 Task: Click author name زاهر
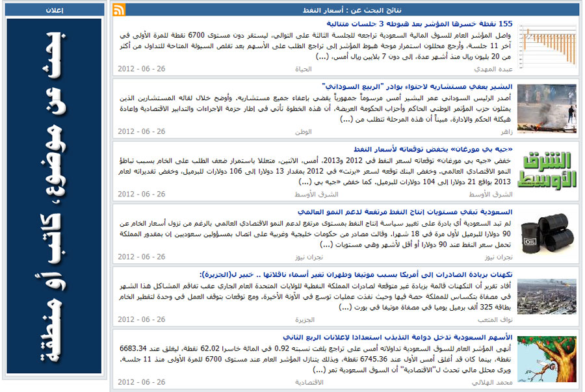506,132
